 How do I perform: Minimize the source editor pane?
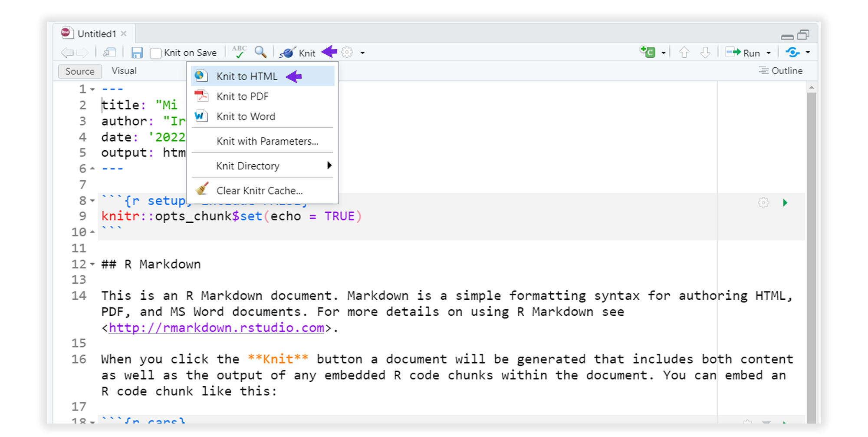[x=787, y=36]
